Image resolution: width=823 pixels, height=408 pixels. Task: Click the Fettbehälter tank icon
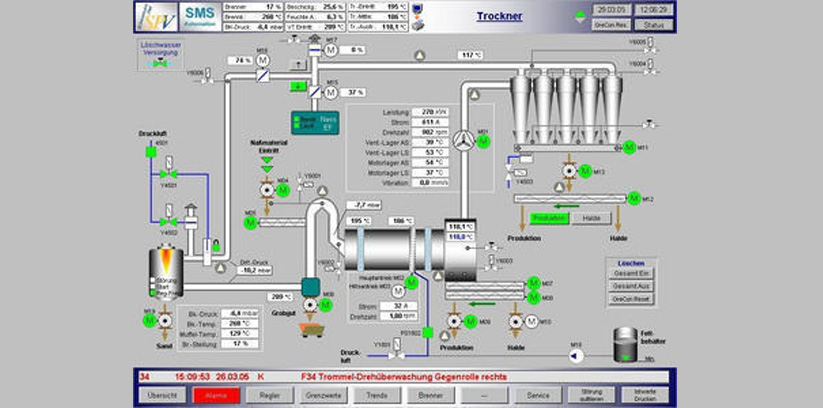625,345
